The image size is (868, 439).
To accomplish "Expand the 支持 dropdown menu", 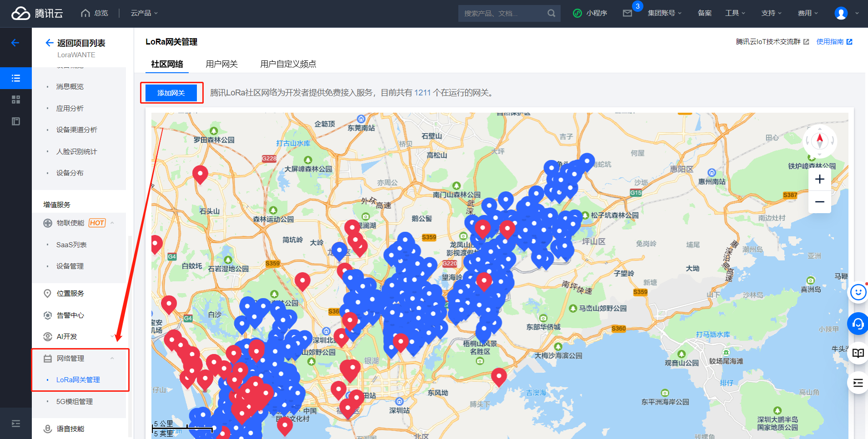I will click(772, 13).
